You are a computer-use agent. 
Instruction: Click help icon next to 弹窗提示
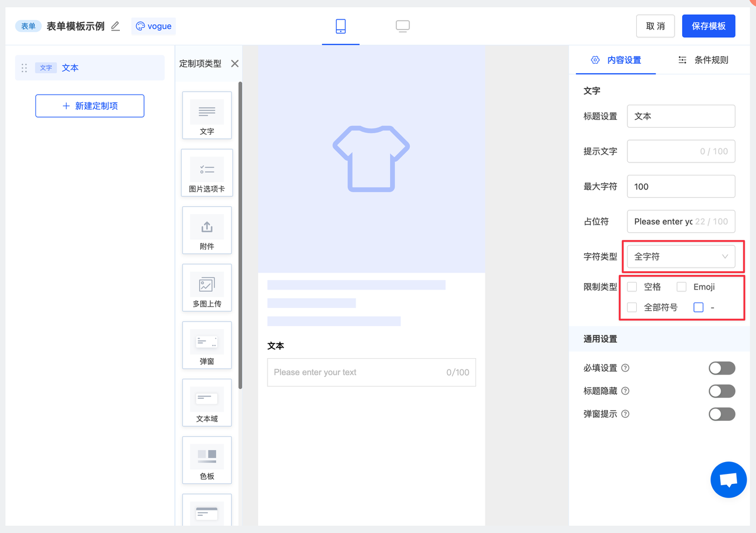click(625, 414)
